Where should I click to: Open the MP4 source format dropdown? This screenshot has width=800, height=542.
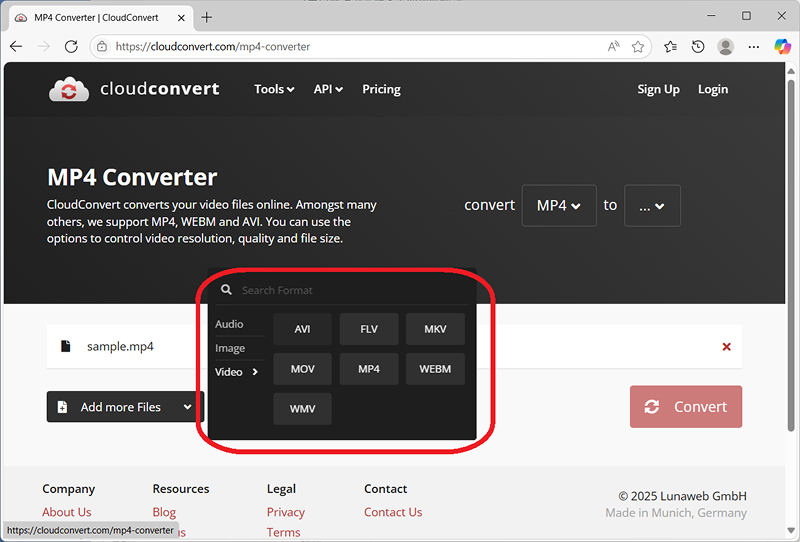pyautogui.click(x=559, y=206)
